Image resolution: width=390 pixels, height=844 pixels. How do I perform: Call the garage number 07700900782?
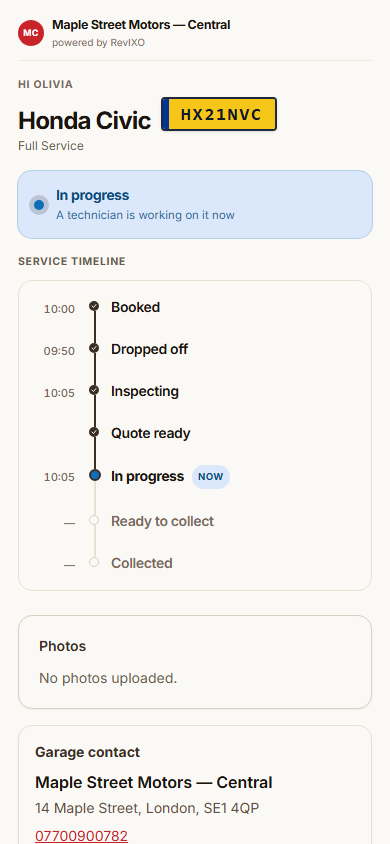coord(81,836)
